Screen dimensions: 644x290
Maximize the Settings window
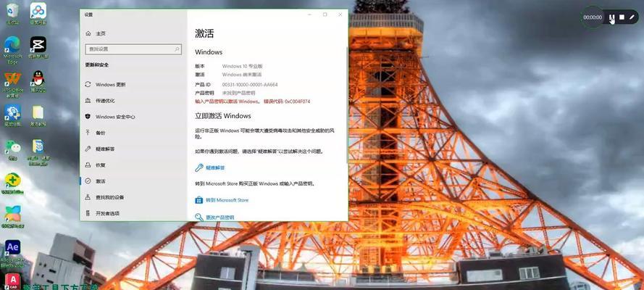click(x=325, y=14)
